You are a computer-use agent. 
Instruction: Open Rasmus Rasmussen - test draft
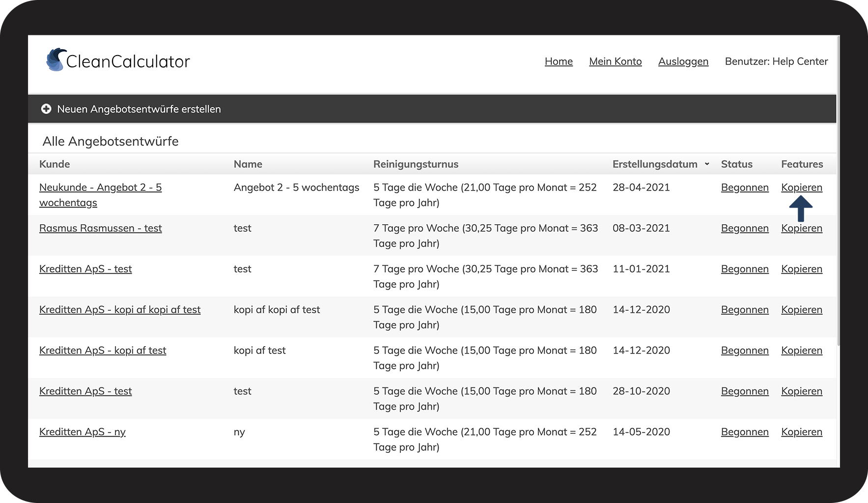tap(100, 228)
